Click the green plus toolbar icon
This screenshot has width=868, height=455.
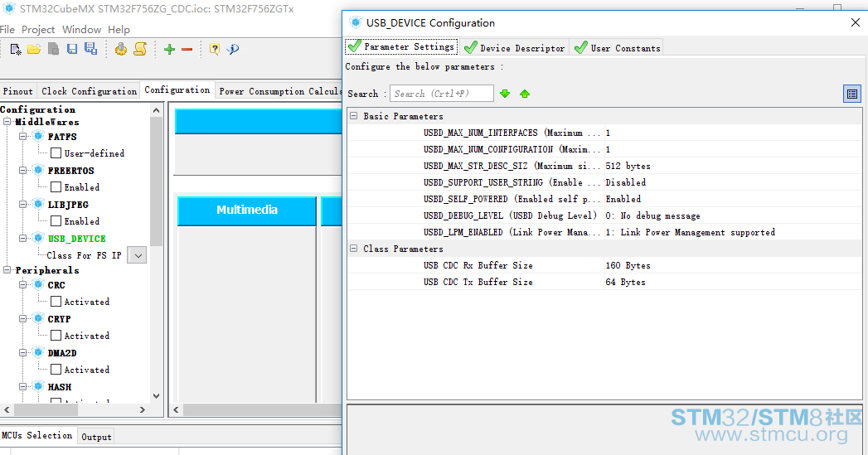tap(169, 49)
